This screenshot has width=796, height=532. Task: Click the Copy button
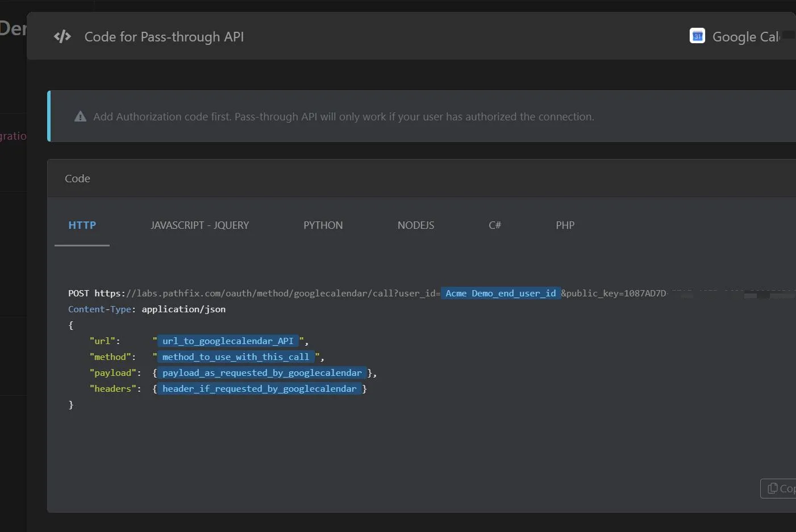tap(778, 488)
